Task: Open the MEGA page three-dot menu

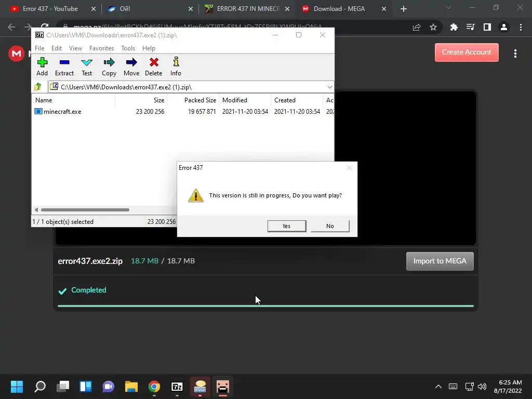Action: tap(515, 54)
